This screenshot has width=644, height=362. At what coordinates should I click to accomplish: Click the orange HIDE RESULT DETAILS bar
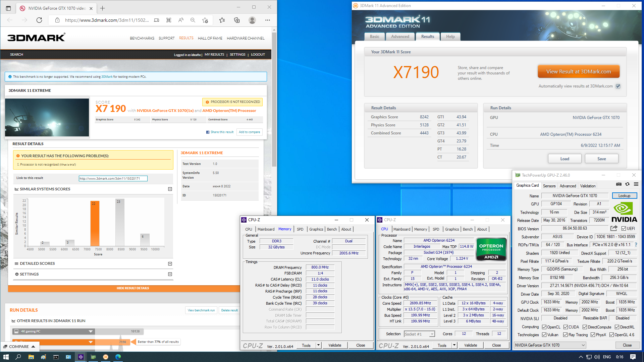pyautogui.click(x=133, y=288)
